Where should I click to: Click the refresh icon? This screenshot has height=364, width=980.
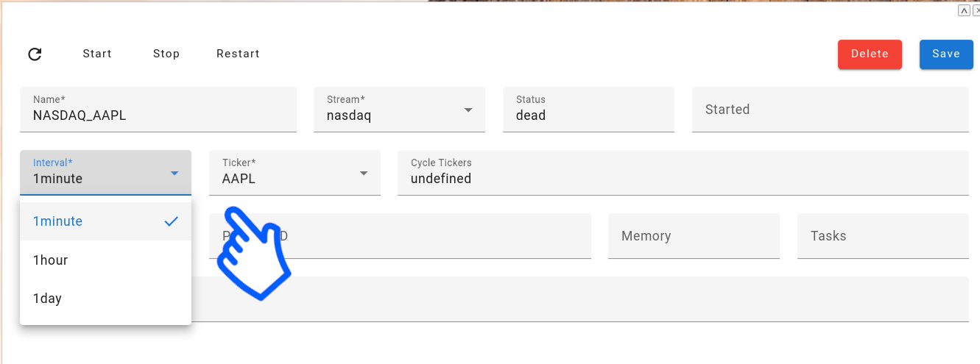[35, 54]
